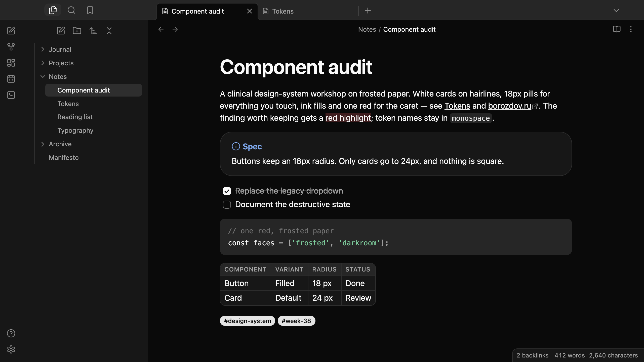The height and width of the screenshot is (362, 644).
Task: Open tab list dropdown chevron
Action: coord(616,11)
